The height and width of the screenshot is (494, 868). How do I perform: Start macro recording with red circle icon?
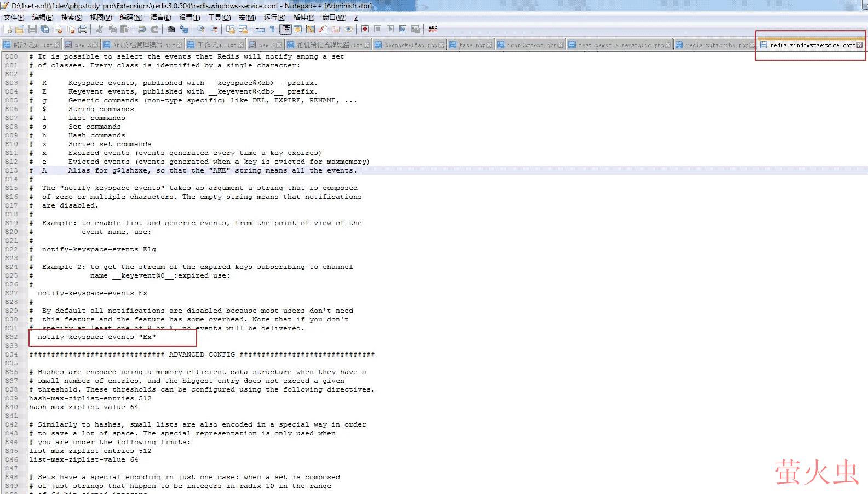click(x=365, y=29)
